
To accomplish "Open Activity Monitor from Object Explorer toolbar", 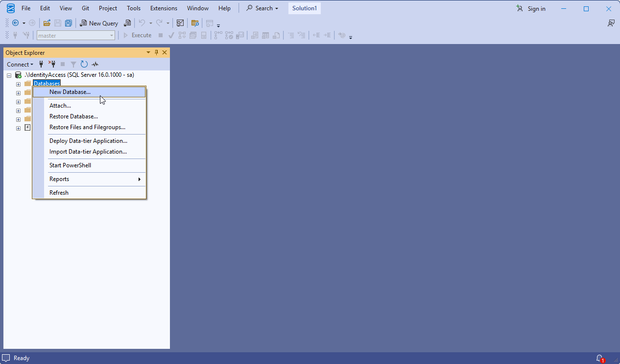I will pos(95,64).
